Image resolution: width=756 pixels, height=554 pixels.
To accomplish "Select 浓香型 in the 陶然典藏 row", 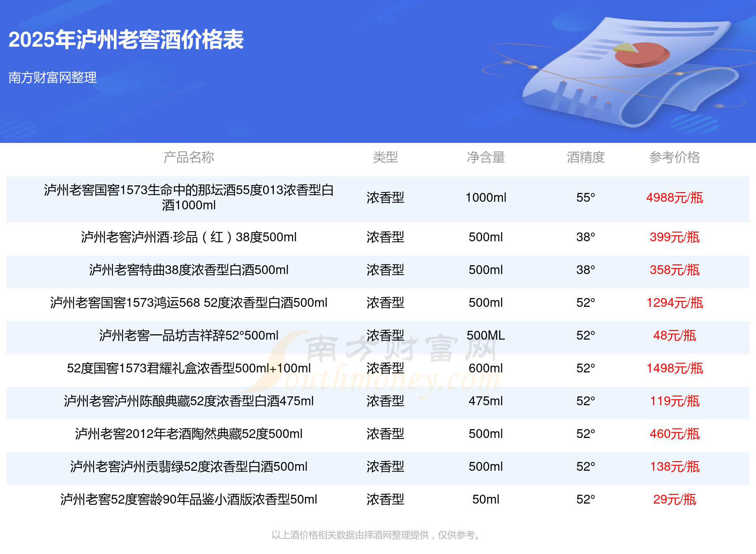I will click(385, 434).
